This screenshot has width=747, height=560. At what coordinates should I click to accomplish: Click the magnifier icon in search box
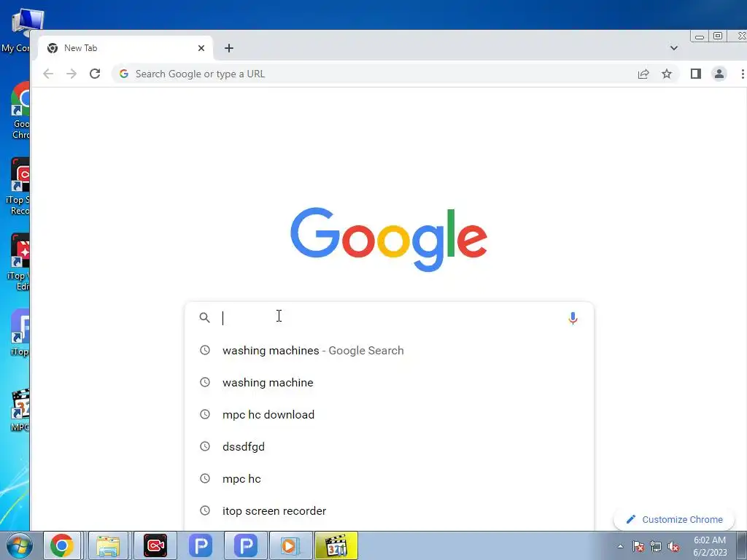tap(204, 318)
